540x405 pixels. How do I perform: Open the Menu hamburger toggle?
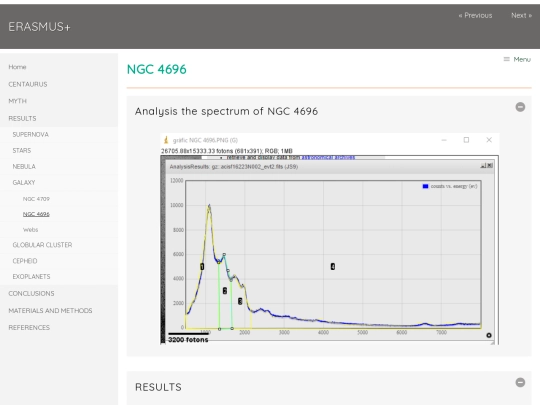pos(517,59)
